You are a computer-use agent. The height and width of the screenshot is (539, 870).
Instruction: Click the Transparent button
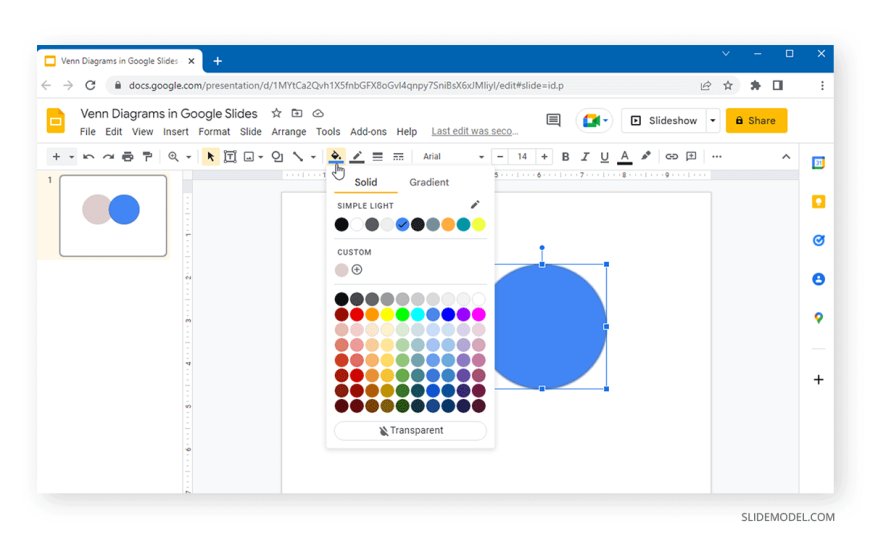pos(411,431)
